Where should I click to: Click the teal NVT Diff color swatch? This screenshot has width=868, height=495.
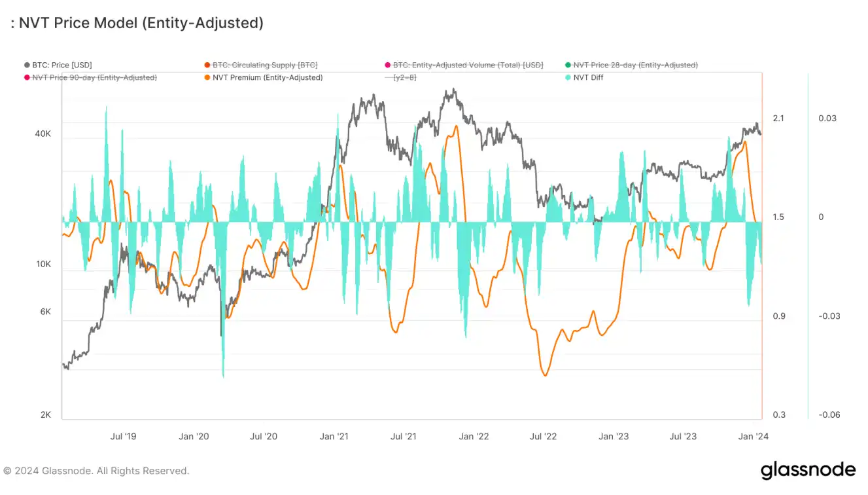tap(568, 77)
